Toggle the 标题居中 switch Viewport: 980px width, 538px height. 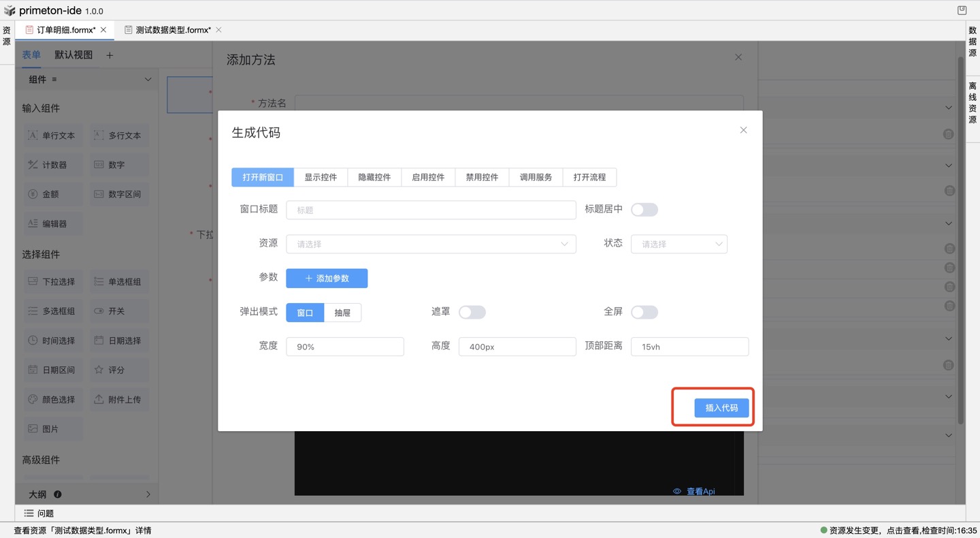coord(644,210)
